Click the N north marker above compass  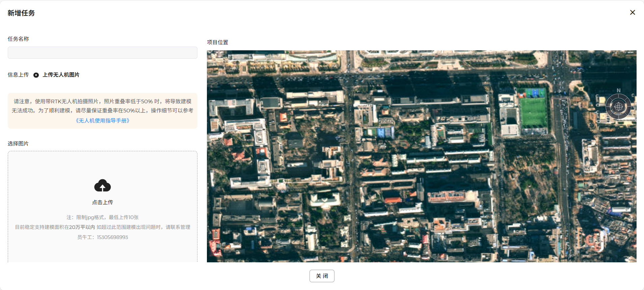[x=618, y=90]
